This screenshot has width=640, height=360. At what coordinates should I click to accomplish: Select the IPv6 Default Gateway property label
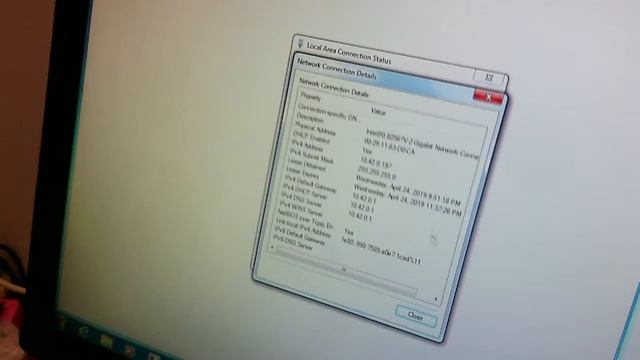click(299, 236)
